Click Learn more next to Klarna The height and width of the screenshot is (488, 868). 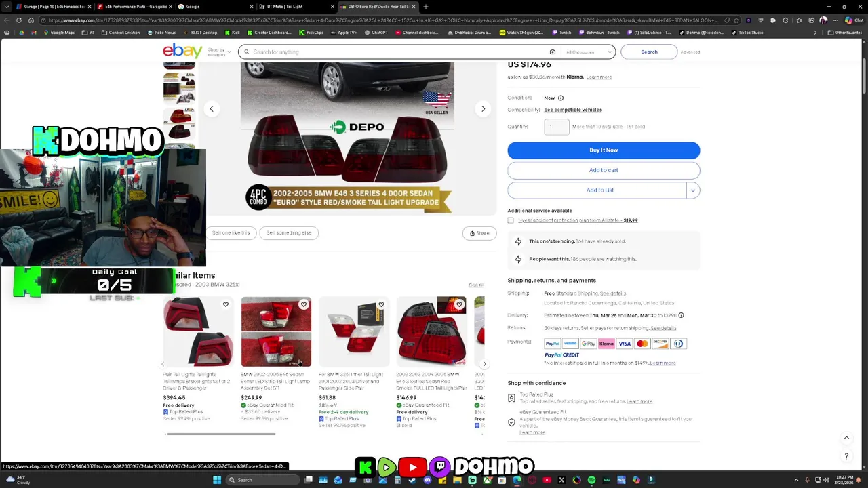599,77
